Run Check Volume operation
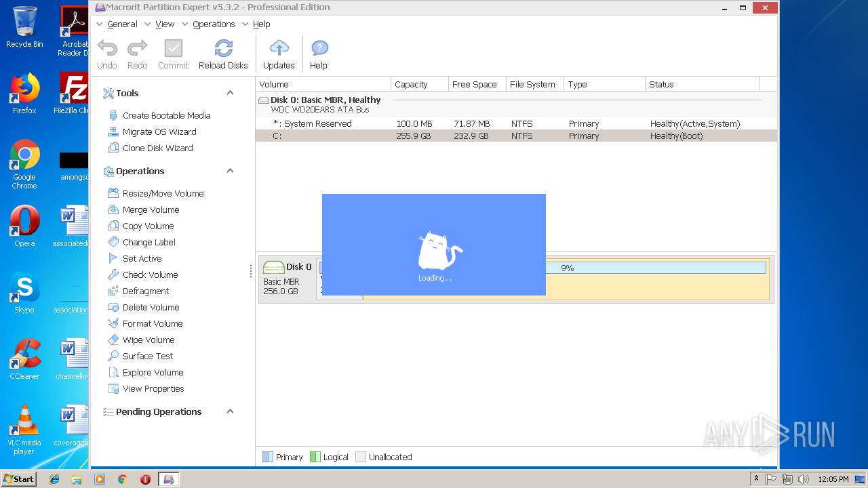This screenshot has height=488, width=868. 150,274
